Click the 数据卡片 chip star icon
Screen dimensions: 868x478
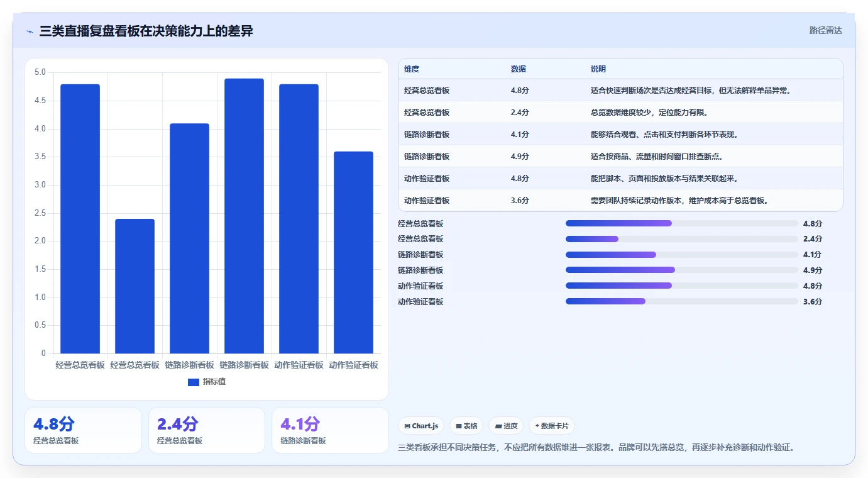[x=537, y=426]
